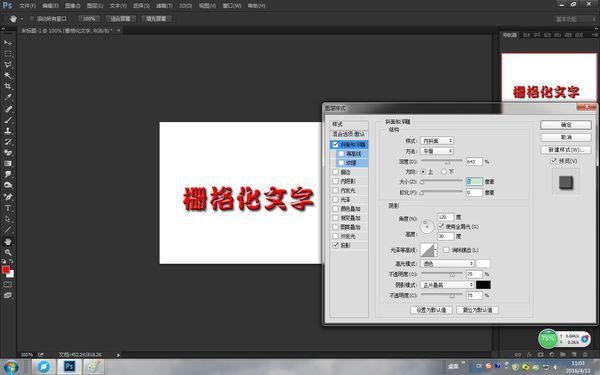600x375 pixels.
Task: Click the create new group folder icon
Action: pyautogui.click(x=563, y=355)
